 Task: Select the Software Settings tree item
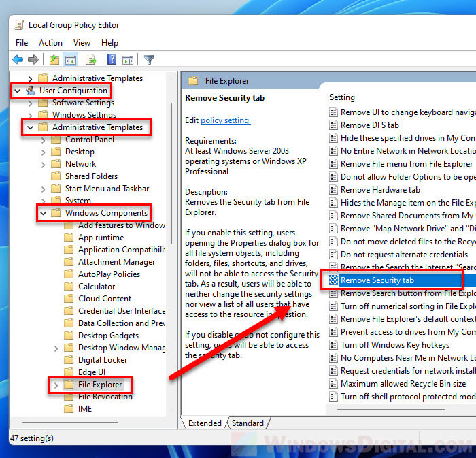(x=83, y=103)
